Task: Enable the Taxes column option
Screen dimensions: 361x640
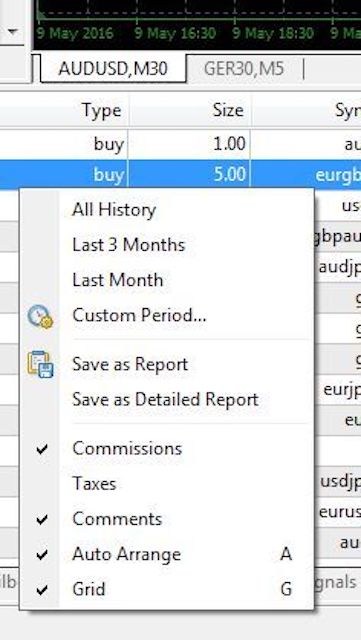Action: [x=167, y=484]
